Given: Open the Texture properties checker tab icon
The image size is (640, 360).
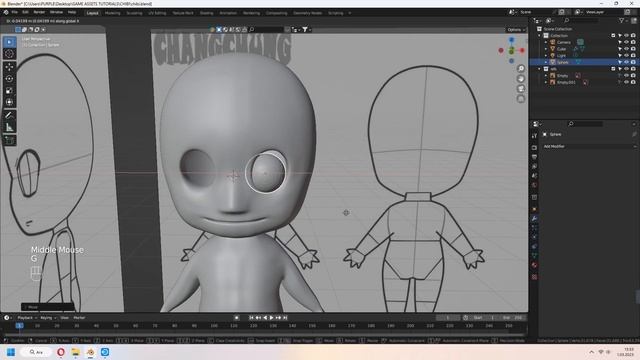Looking at the screenshot, I should pyautogui.click(x=534, y=277).
